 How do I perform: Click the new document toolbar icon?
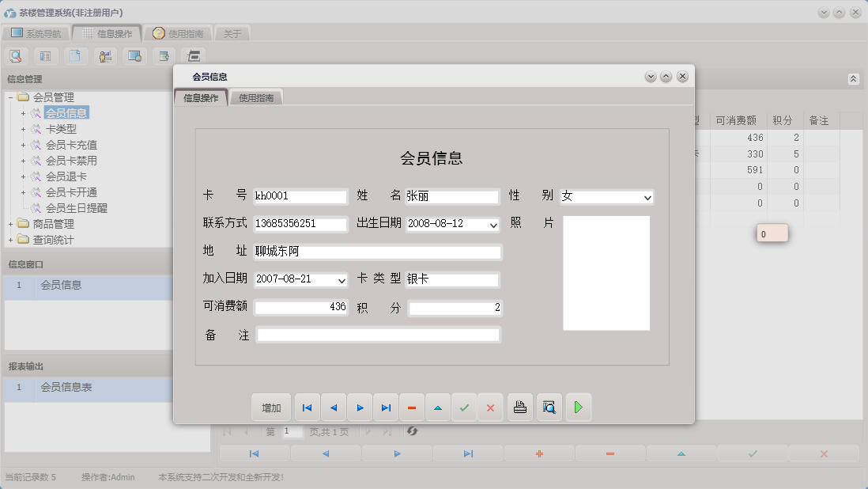75,55
